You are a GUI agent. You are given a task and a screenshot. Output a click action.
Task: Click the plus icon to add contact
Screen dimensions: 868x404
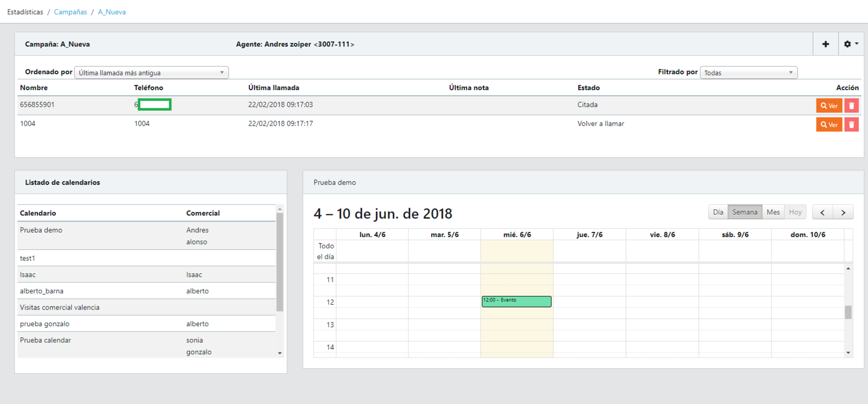coord(825,44)
